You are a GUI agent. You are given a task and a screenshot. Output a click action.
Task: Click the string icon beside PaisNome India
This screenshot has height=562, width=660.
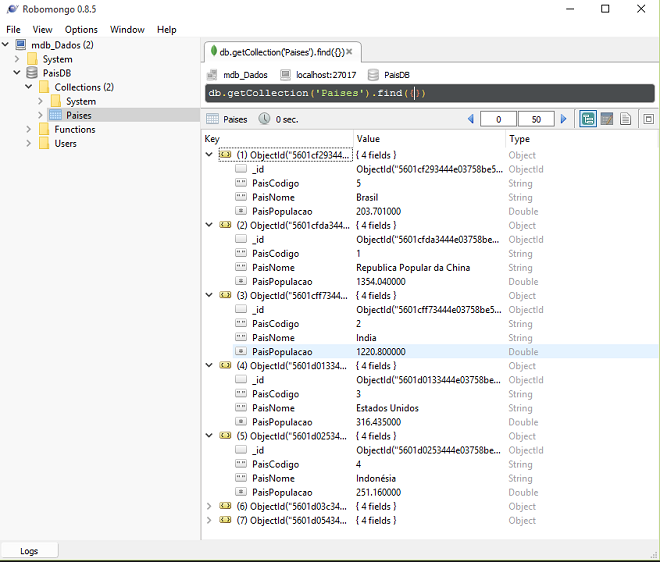click(241, 337)
